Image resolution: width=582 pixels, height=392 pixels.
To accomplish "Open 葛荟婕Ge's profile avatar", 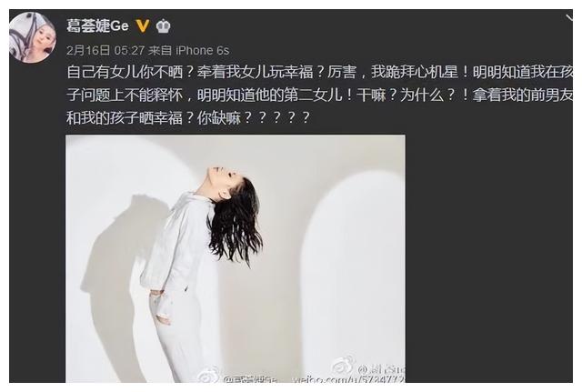I will pos(33,37).
